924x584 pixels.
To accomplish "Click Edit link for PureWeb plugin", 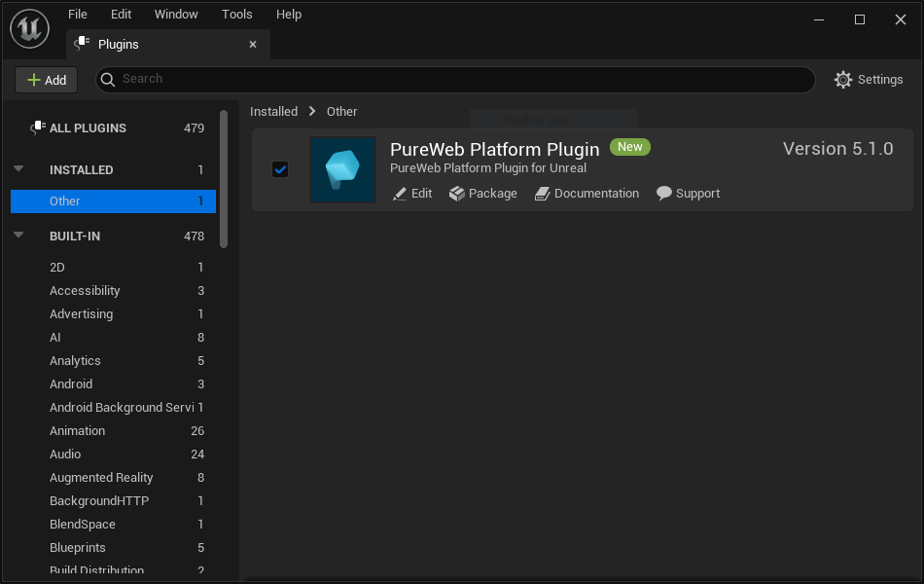I will click(412, 194).
